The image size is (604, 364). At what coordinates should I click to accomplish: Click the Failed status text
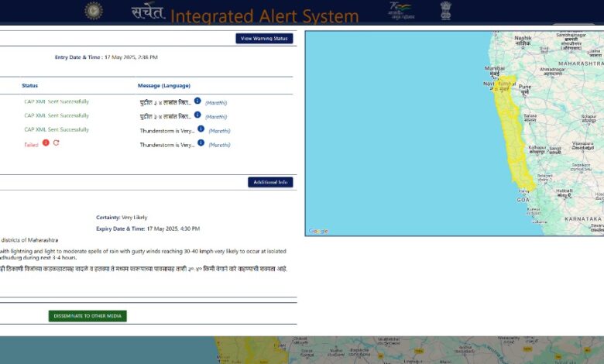[31, 145]
